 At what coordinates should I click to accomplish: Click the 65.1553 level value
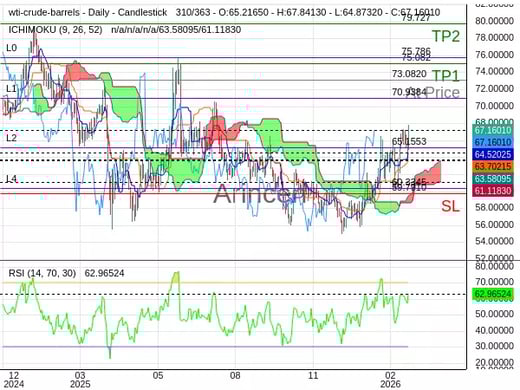(409, 142)
